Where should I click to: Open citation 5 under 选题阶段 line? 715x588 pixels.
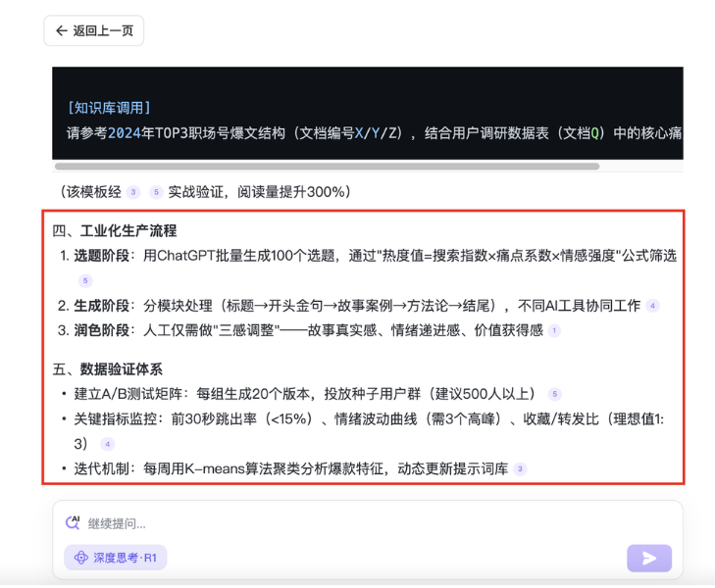[x=85, y=280]
